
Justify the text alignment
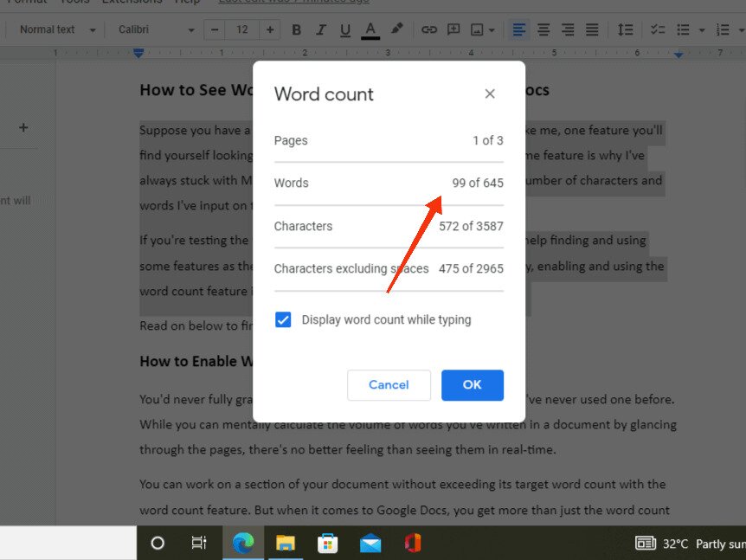(x=592, y=30)
